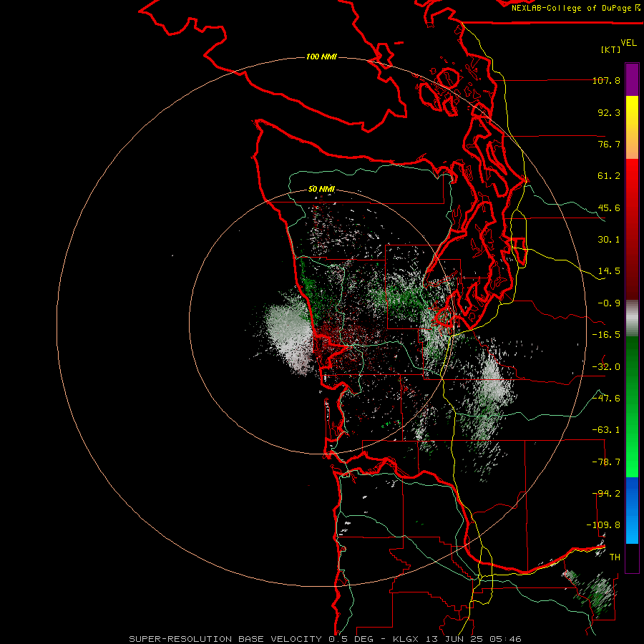
Task: Pick the blue segment of the color bar
Action: coord(632,510)
